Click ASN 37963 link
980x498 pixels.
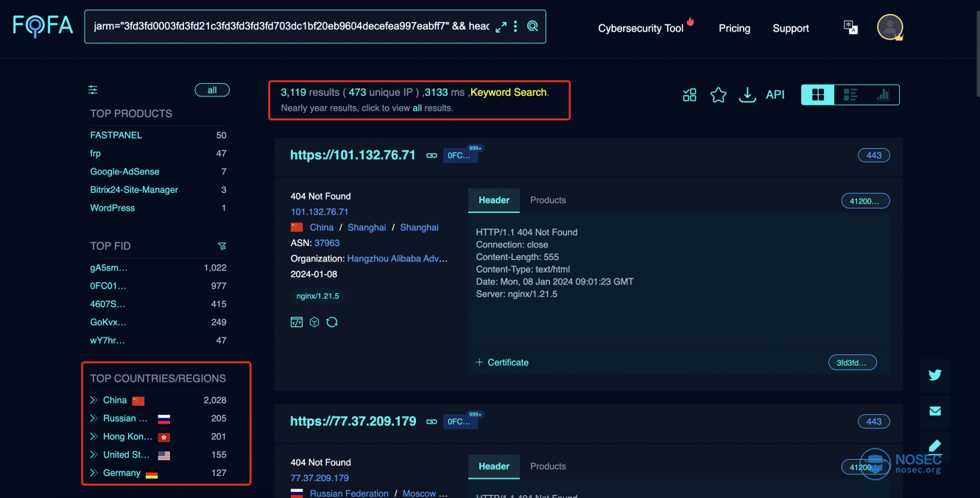click(327, 243)
